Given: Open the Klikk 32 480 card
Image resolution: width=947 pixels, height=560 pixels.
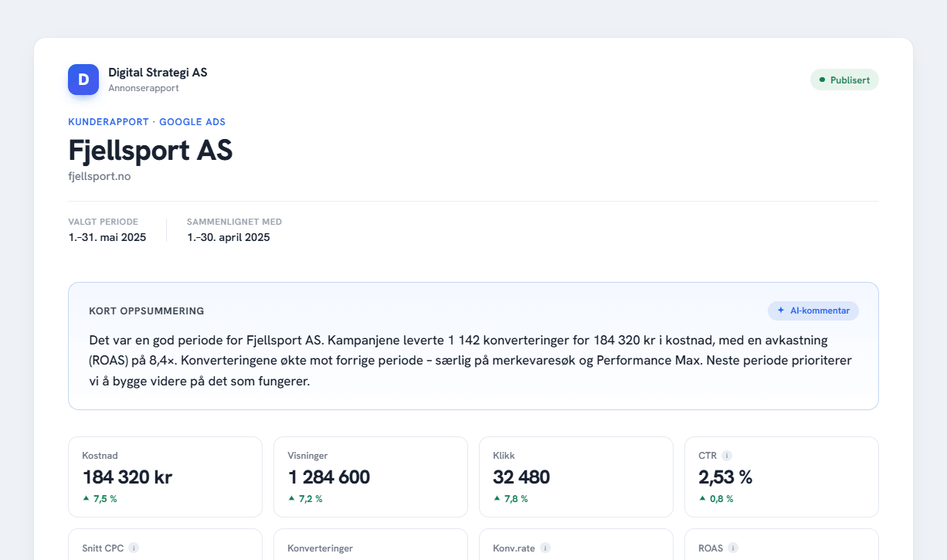Looking at the screenshot, I should [x=576, y=477].
